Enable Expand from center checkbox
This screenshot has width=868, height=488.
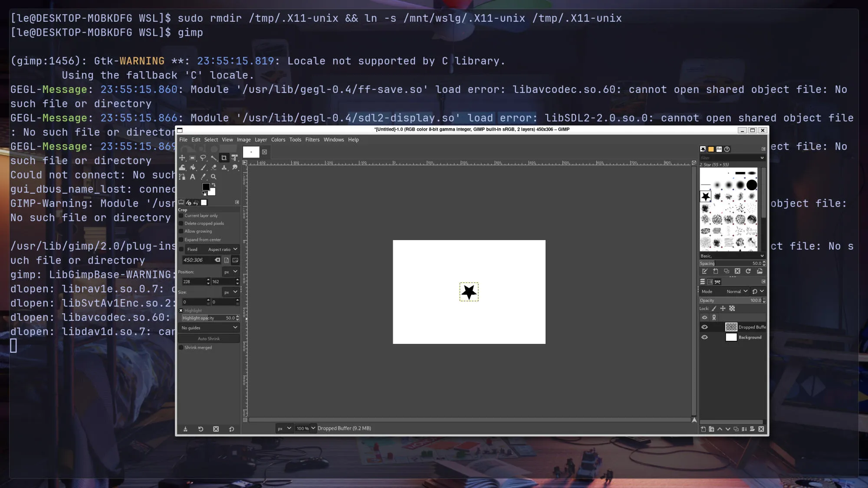coord(181,240)
